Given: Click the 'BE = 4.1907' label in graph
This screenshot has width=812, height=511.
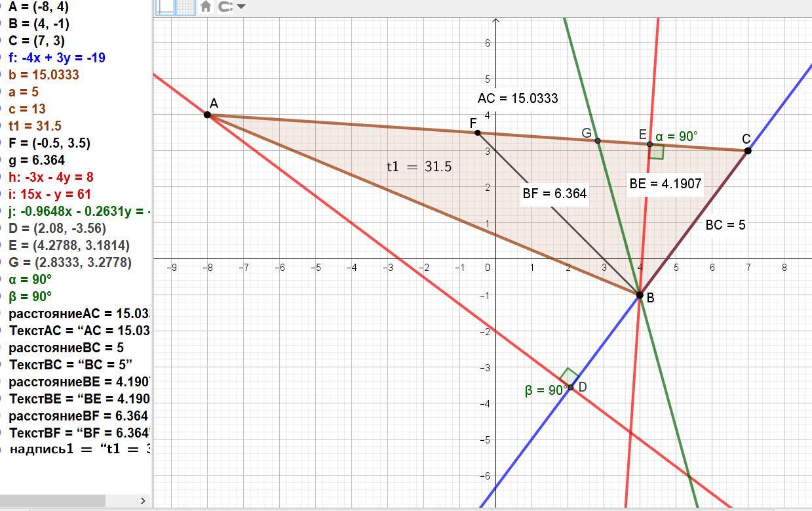Looking at the screenshot, I should pyautogui.click(x=665, y=184).
